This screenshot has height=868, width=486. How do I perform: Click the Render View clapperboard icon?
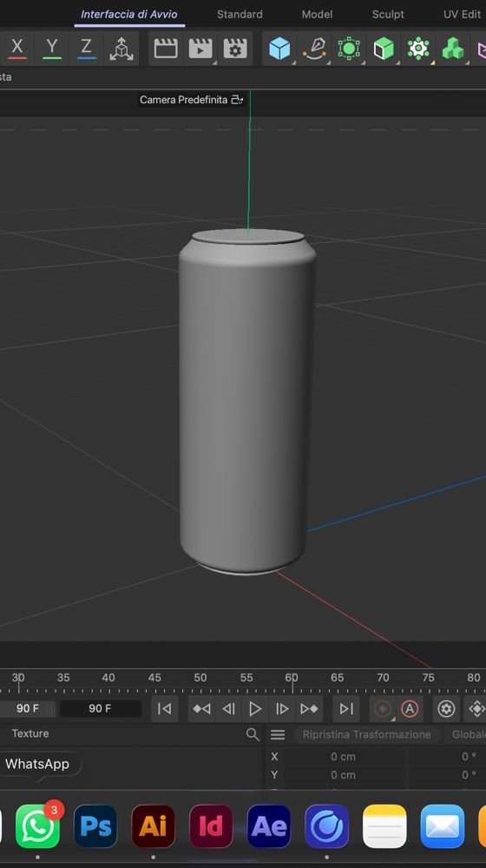point(166,49)
